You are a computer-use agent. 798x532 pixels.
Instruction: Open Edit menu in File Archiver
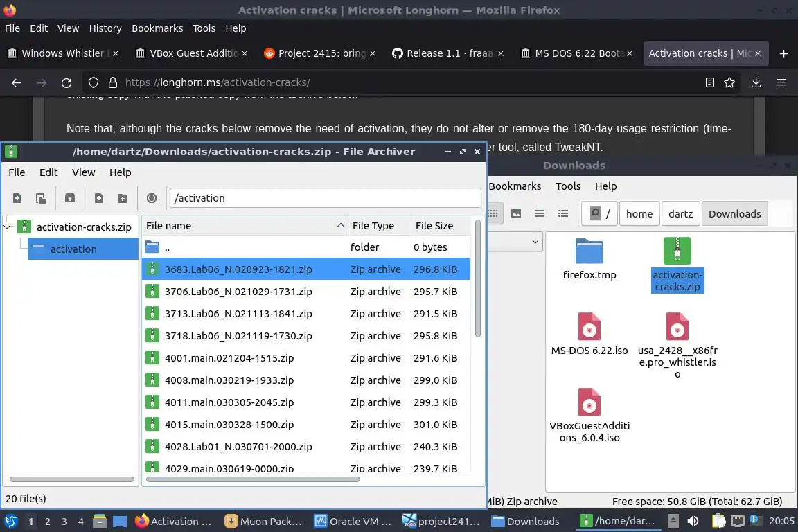tap(48, 172)
